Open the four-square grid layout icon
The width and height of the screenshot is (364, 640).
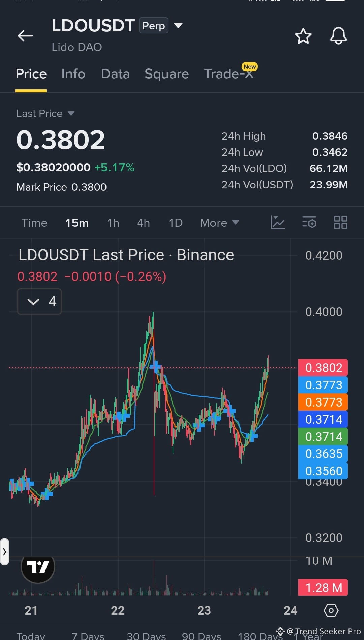point(340,223)
